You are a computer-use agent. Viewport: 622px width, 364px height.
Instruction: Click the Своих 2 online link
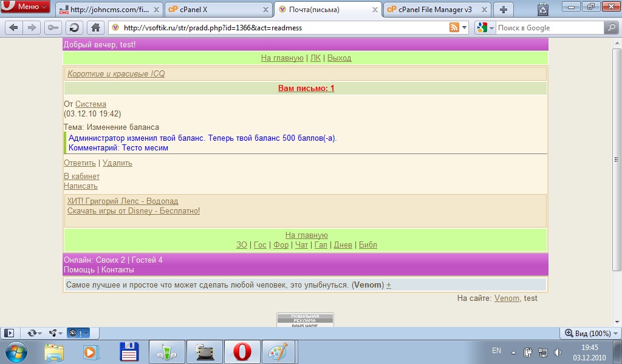(111, 260)
